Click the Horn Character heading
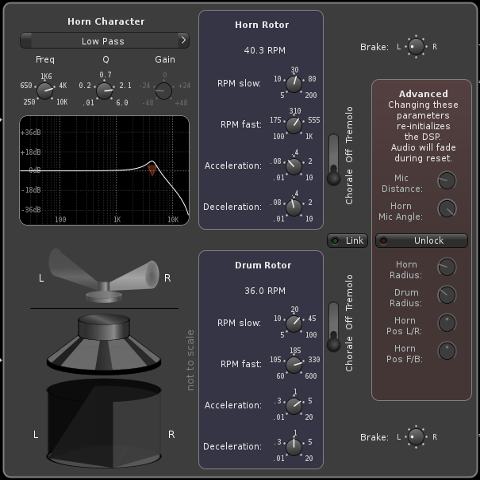480x480 pixels. [x=106, y=22]
